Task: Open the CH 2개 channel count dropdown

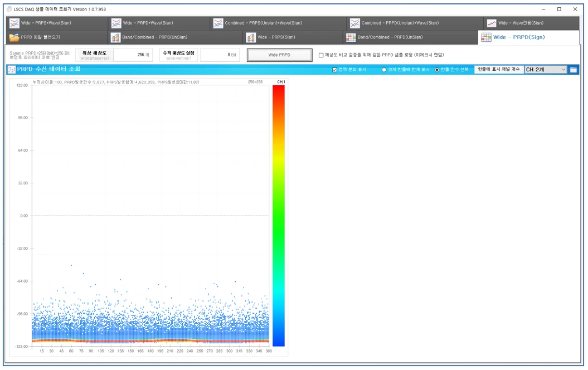Action: click(x=546, y=70)
